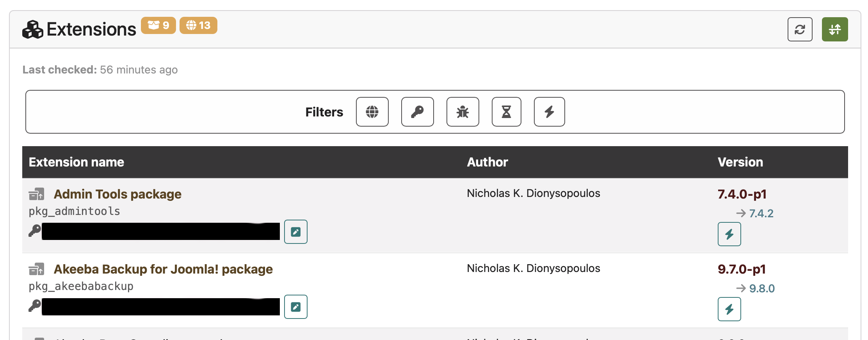Click the Version column header
868x340 pixels.
[x=740, y=162]
